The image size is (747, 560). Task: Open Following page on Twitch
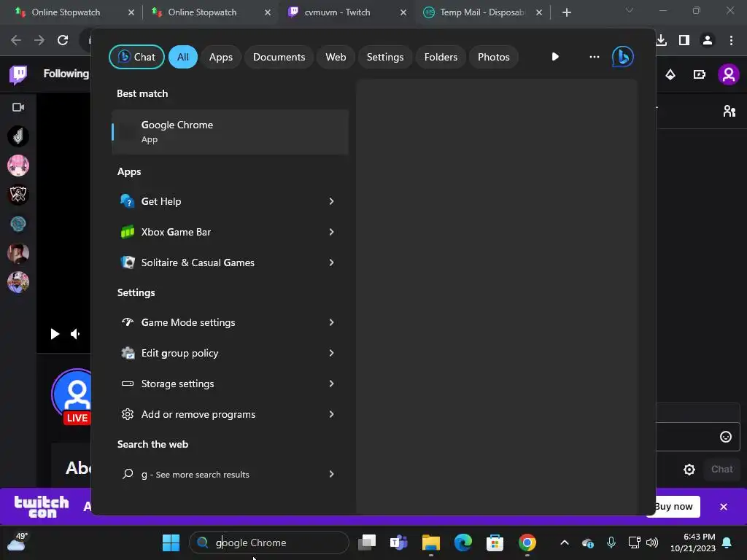(66, 74)
